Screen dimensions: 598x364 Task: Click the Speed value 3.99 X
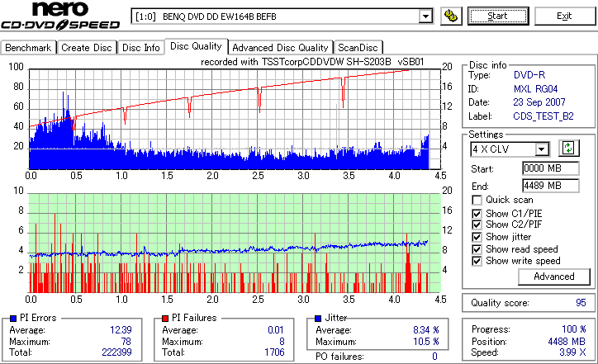(x=573, y=352)
